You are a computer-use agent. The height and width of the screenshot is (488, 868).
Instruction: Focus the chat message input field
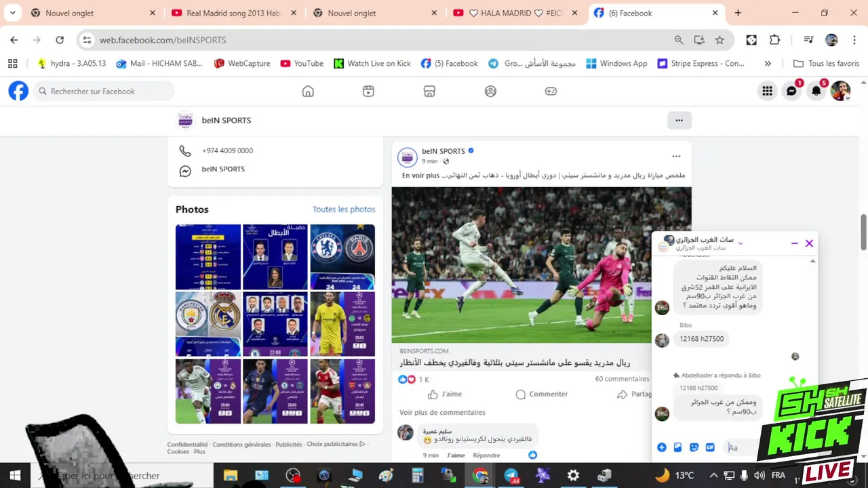(x=741, y=447)
